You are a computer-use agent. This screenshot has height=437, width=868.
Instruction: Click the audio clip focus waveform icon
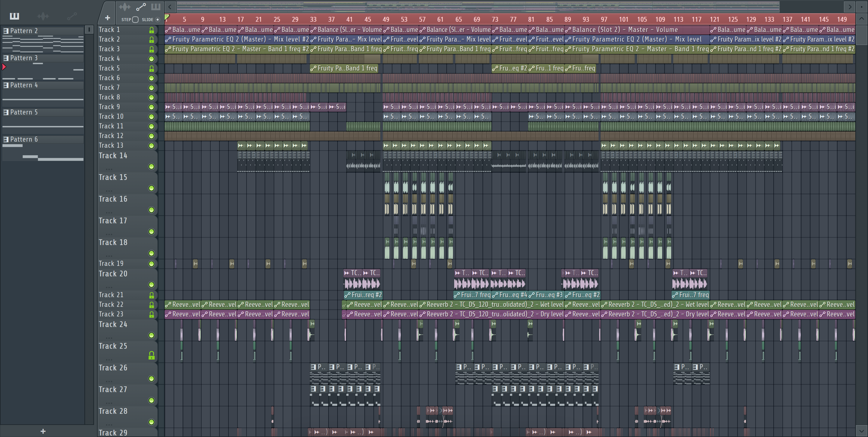[x=125, y=7]
